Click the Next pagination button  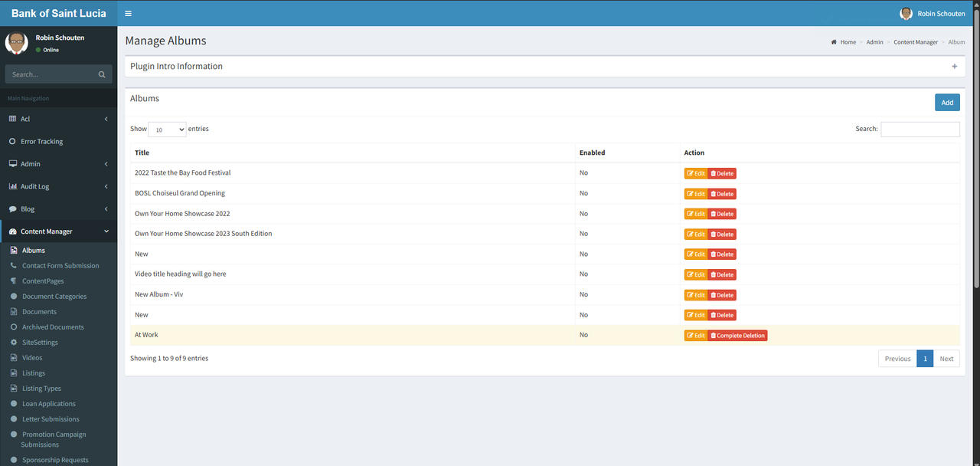[x=946, y=359]
